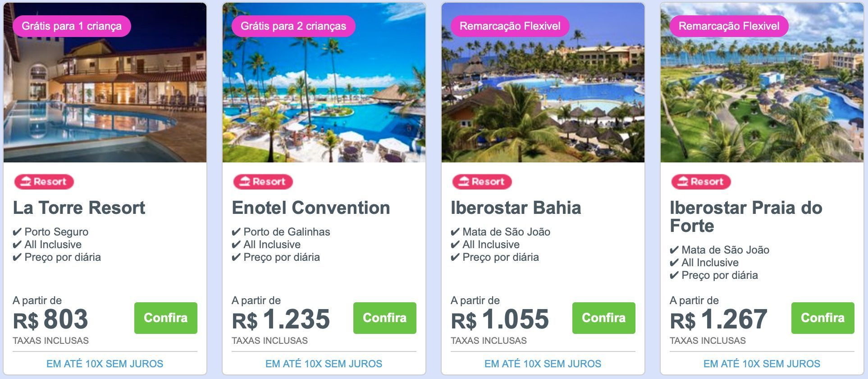Click 'Remarcação Flexivel' tag on Praia do Forte photo
868x379 pixels.
click(x=729, y=26)
